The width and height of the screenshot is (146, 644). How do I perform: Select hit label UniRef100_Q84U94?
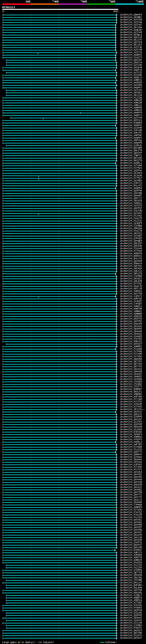click(131, 359)
